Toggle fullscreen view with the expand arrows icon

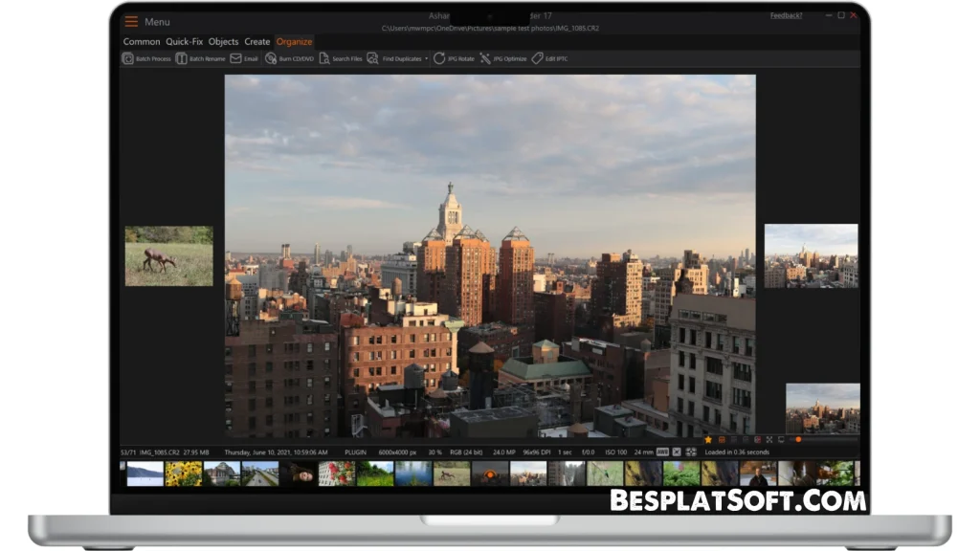pos(768,439)
